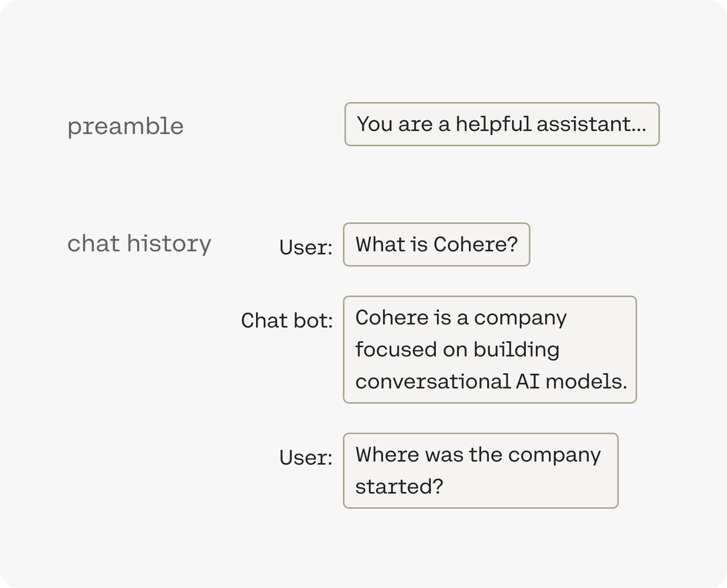
Task: Click the line "focused on building" in the bot reply
Action: tap(457, 350)
